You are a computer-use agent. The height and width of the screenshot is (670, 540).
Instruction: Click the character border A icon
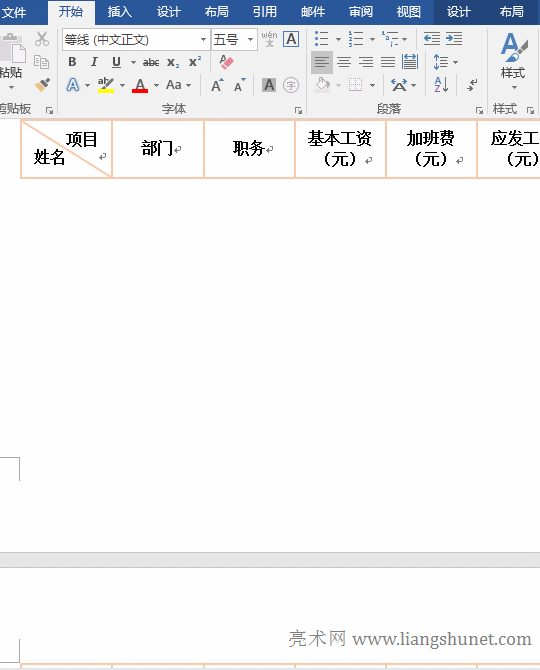(x=291, y=39)
